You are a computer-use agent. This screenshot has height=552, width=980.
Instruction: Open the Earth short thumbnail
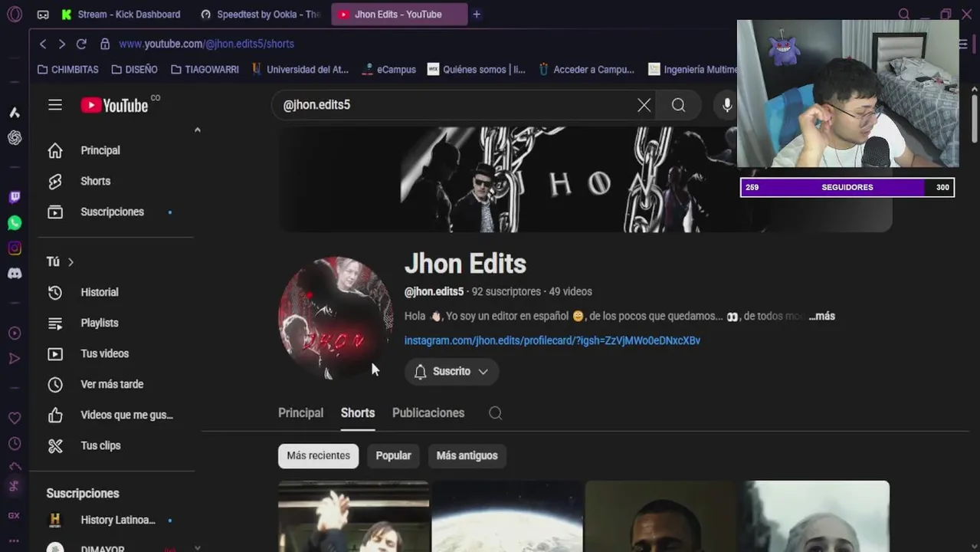coord(507,517)
